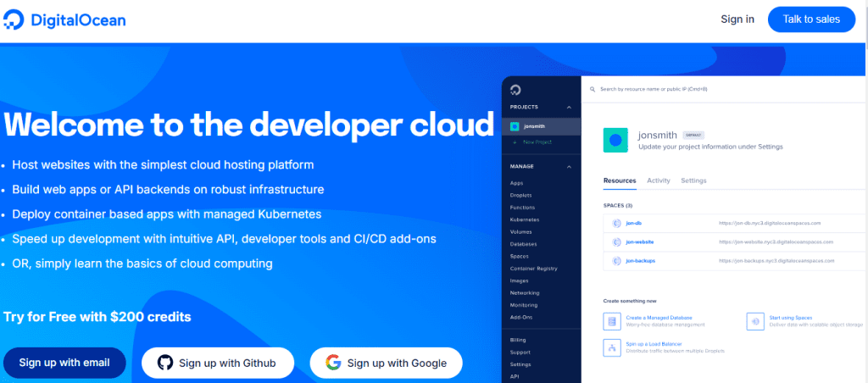Click the jon-website.nyc3.digitaloceanspaces.com URL
The width and height of the screenshot is (868, 383).
coord(776,241)
